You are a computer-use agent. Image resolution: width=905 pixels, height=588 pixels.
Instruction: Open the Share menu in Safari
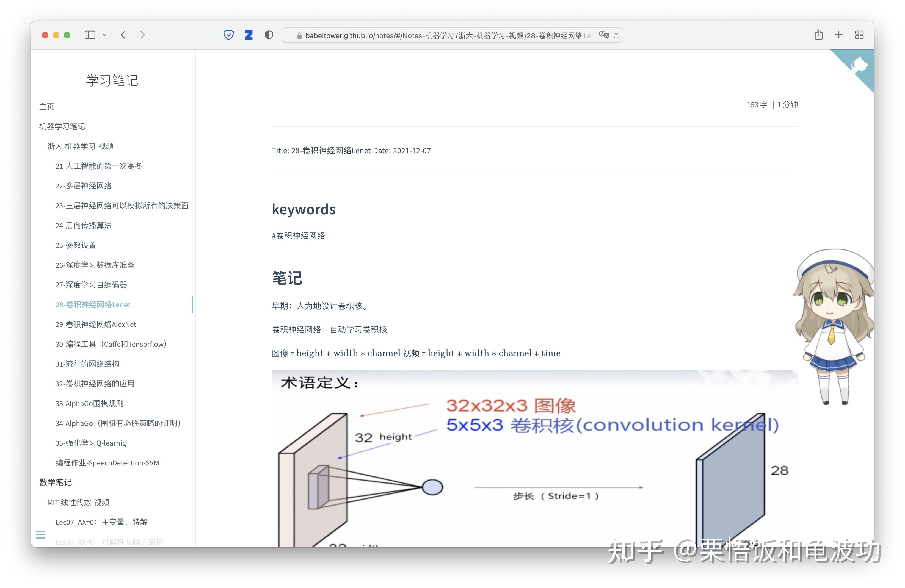point(819,35)
